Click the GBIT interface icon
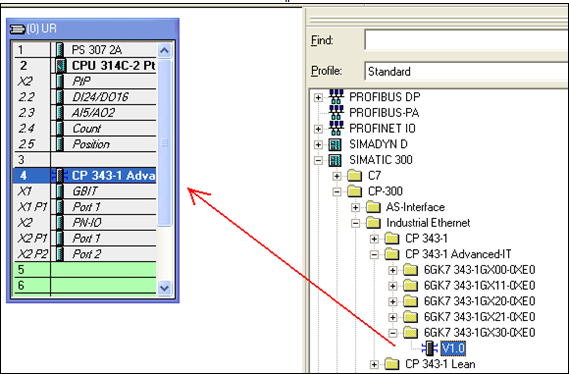This screenshot has height=374, width=569. (60, 191)
